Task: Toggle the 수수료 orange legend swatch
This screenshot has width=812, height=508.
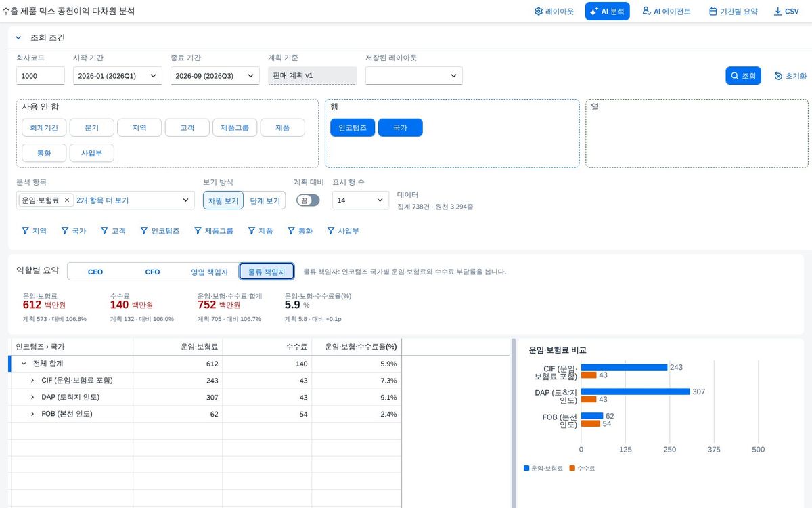Action: (572, 468)
